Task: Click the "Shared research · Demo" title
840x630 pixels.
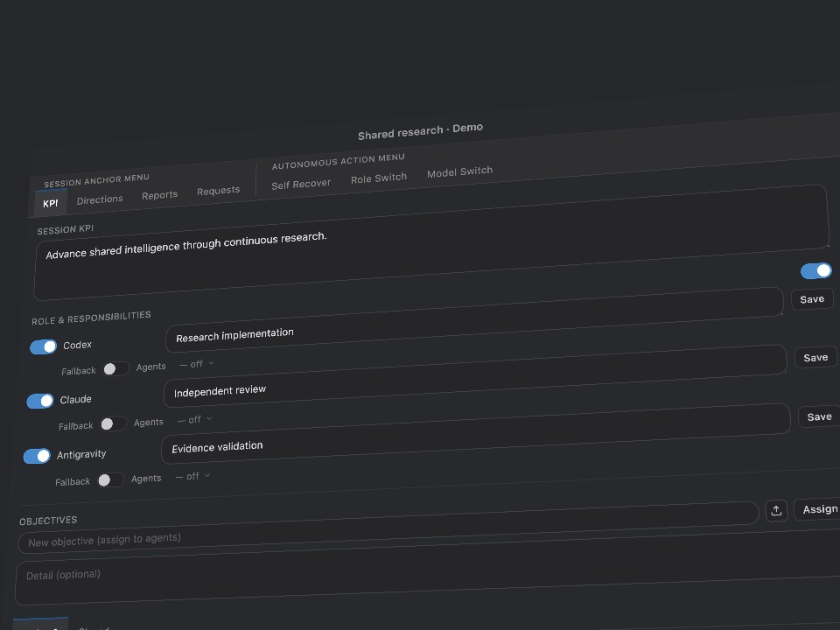Action: click(x=421, y=131)
